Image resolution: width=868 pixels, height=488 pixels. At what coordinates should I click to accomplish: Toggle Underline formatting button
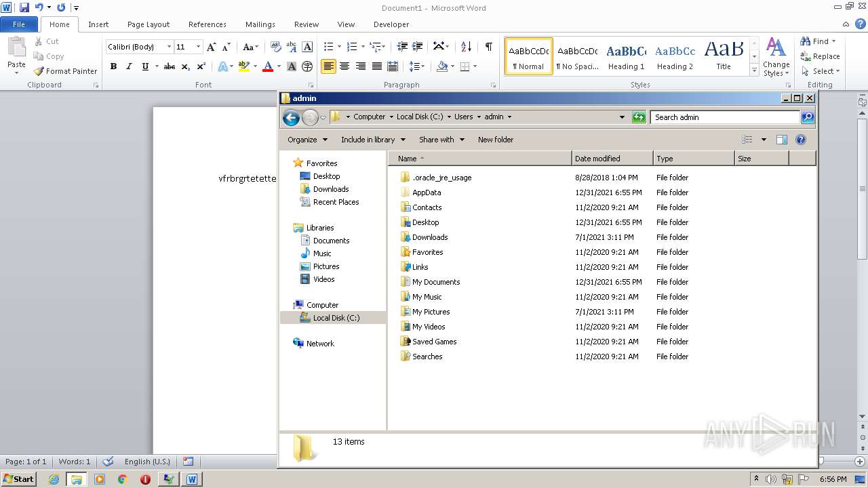pos(145,66)
